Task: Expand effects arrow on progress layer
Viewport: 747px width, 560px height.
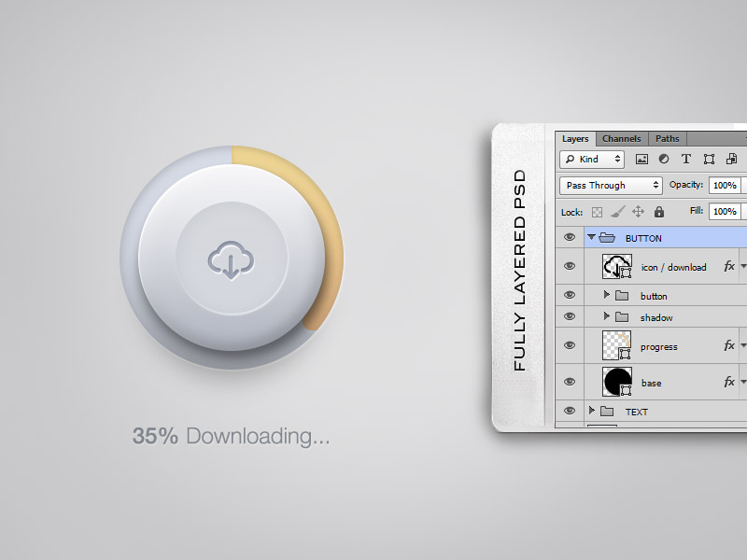Action: (x=742, y=345)
